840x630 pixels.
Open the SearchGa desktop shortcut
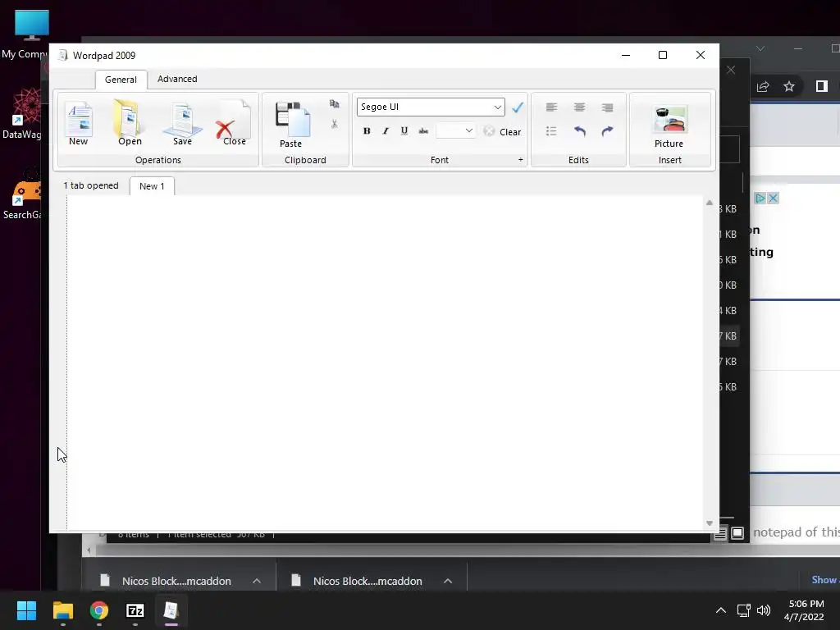(22, 194)
